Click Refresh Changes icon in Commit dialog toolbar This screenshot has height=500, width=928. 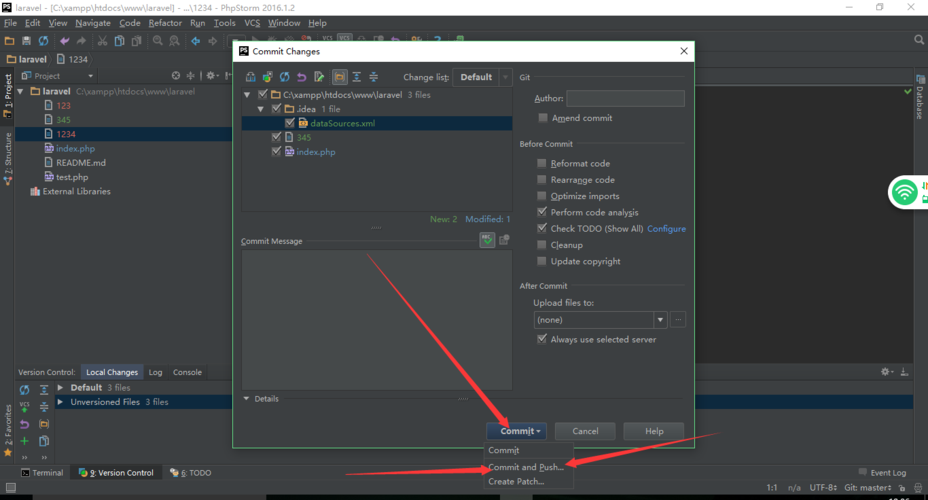coord(285,77)
